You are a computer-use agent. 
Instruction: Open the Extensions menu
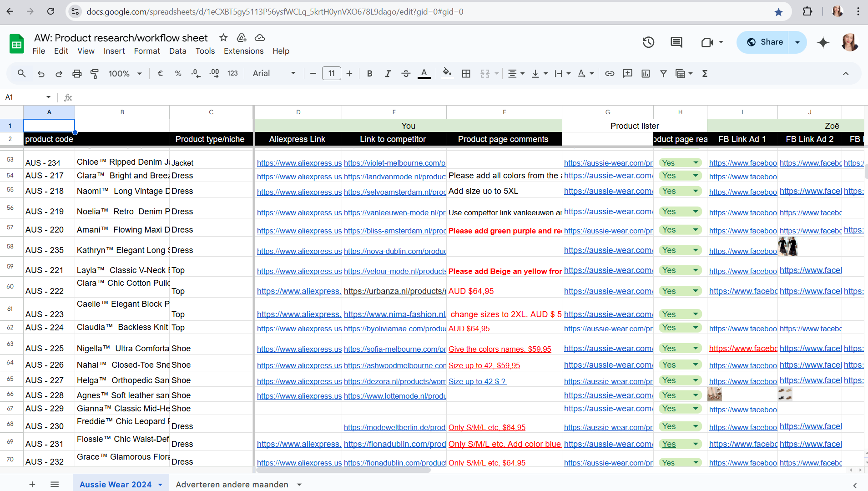point(243,51)
